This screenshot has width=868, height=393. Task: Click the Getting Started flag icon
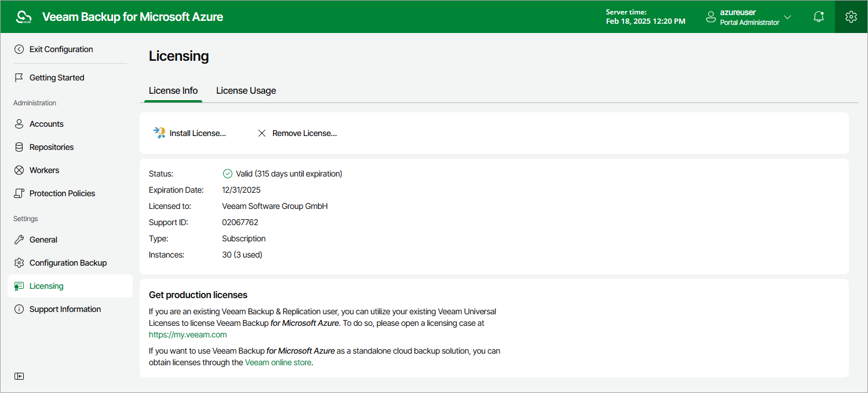pos(19,78)
